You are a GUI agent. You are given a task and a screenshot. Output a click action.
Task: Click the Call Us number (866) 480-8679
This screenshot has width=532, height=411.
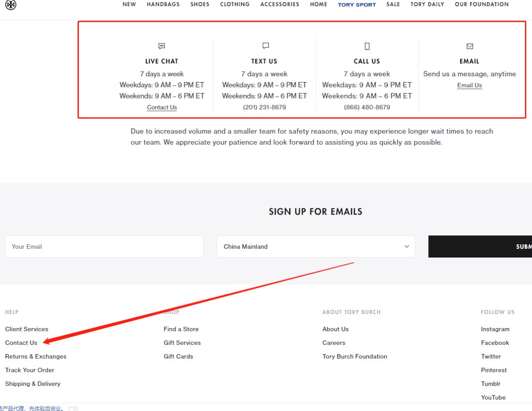click(367, 107)
